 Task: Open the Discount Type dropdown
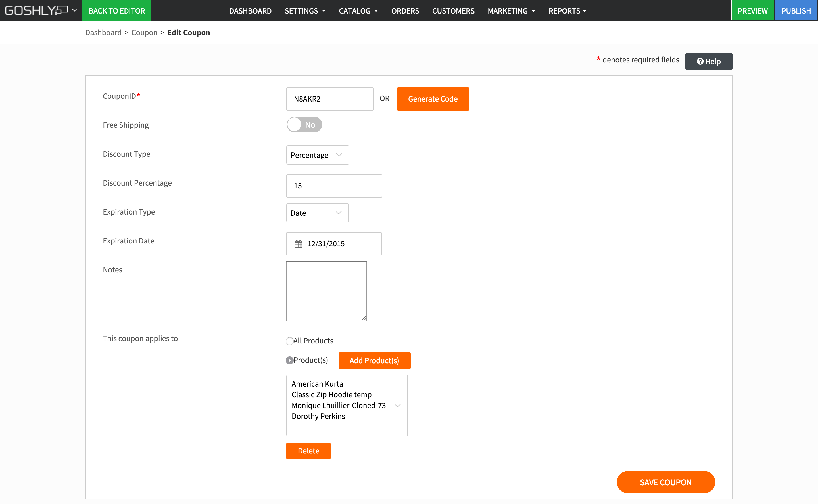(317, 155)
